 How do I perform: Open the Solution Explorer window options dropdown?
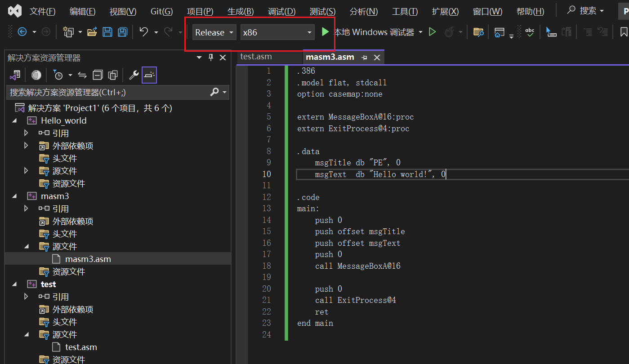coord(200,58)
